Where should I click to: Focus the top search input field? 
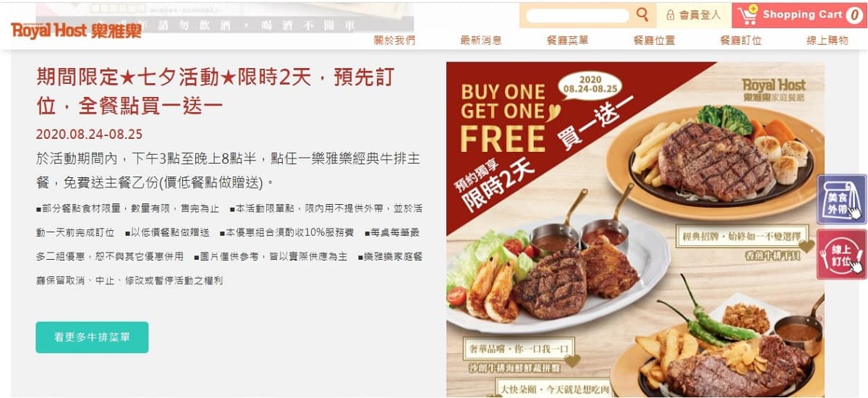[578, 15]
